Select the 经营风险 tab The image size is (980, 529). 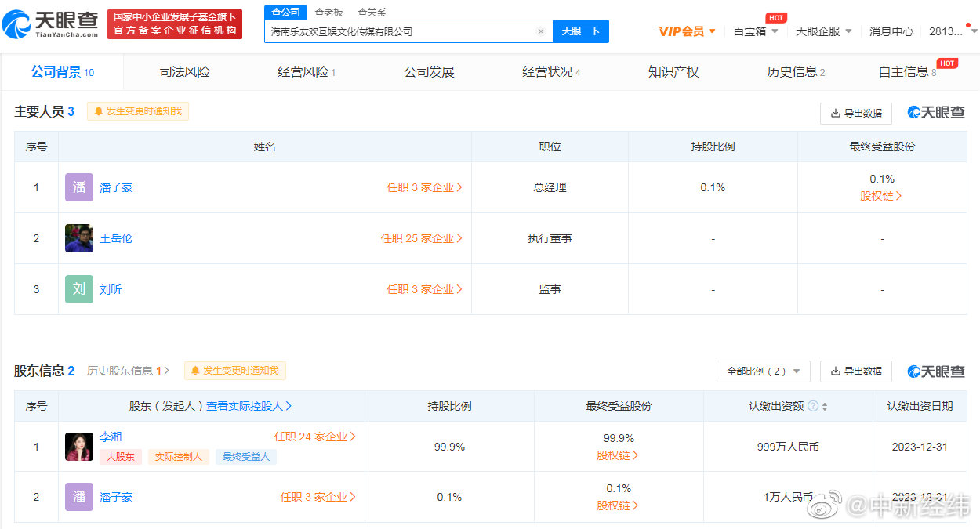(x=307, y=72)
